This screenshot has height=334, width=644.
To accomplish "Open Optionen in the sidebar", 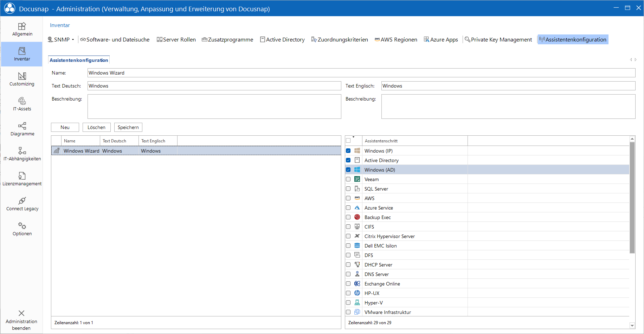I will pyautogui.click(x=22, y=229).
